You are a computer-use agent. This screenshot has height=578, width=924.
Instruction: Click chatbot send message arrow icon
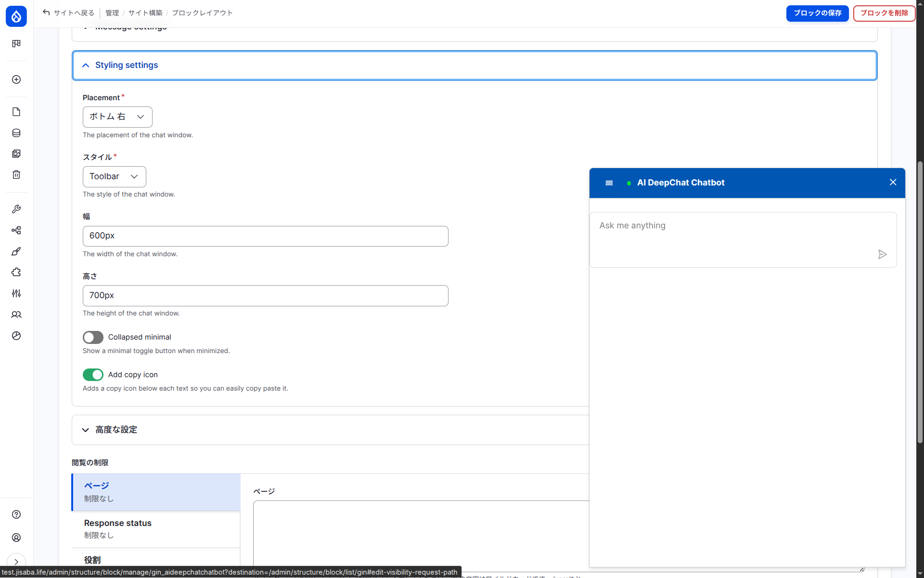[882, 254]
